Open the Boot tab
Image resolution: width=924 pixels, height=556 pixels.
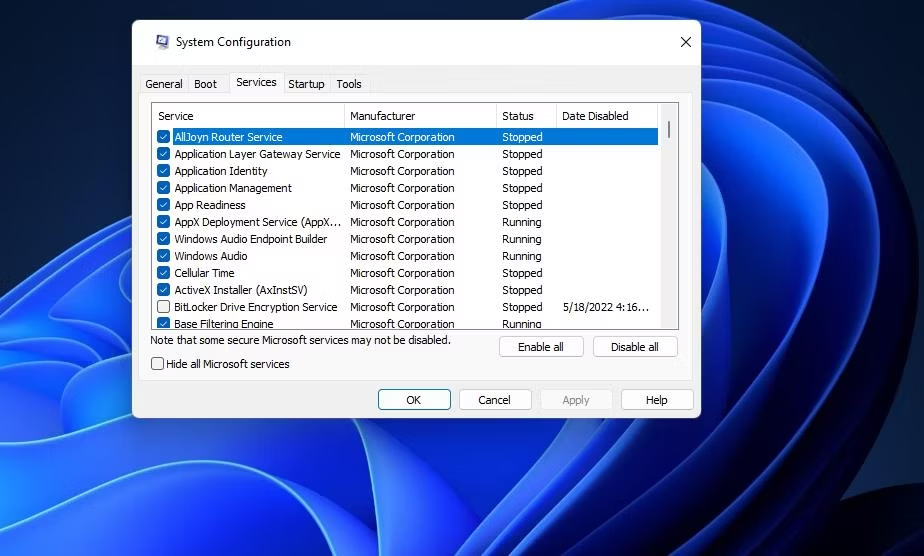[x=206, y=84]
